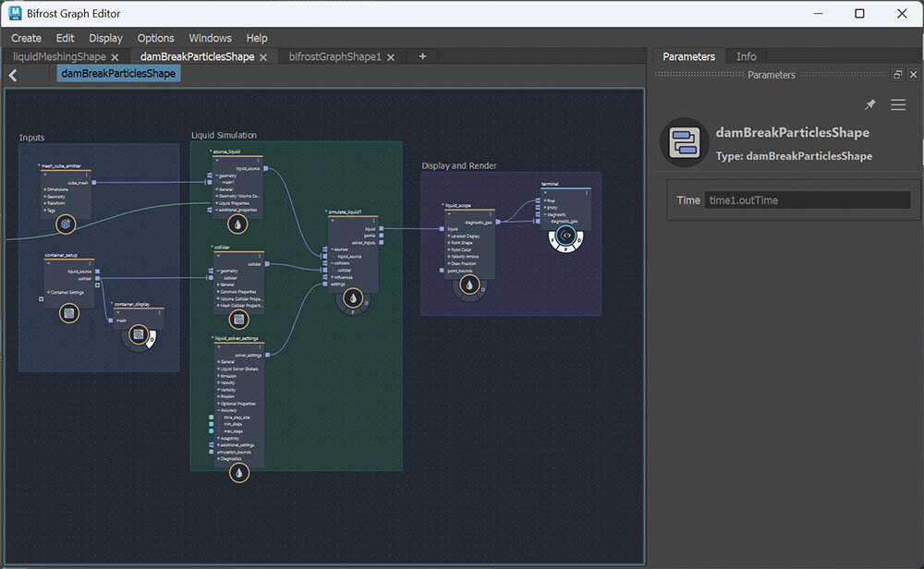Click the Time input field
924x569 pixels.
[807, 200]
